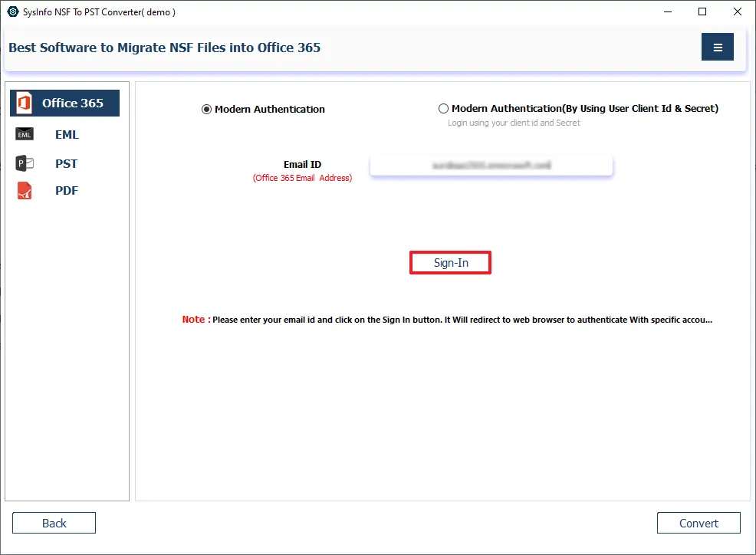Click the EML envelope icon

pyautogui.click(x=25, y=134)
